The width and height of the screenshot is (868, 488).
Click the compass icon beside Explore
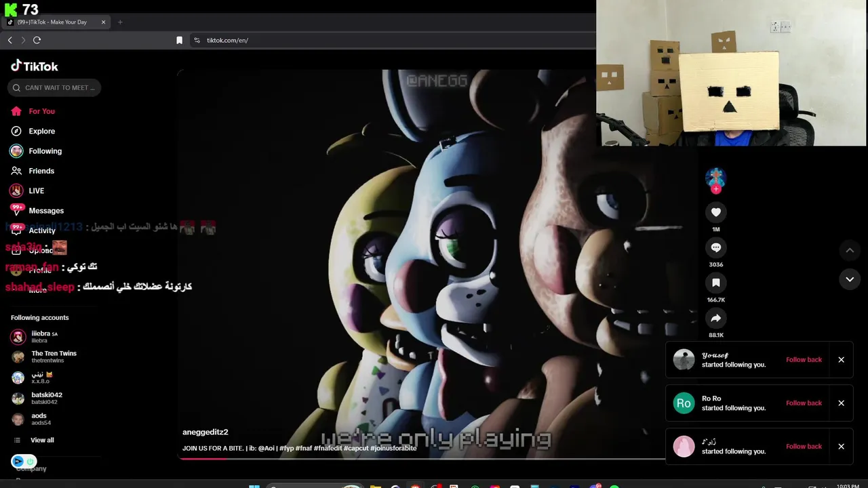click(x=16, y=131)
